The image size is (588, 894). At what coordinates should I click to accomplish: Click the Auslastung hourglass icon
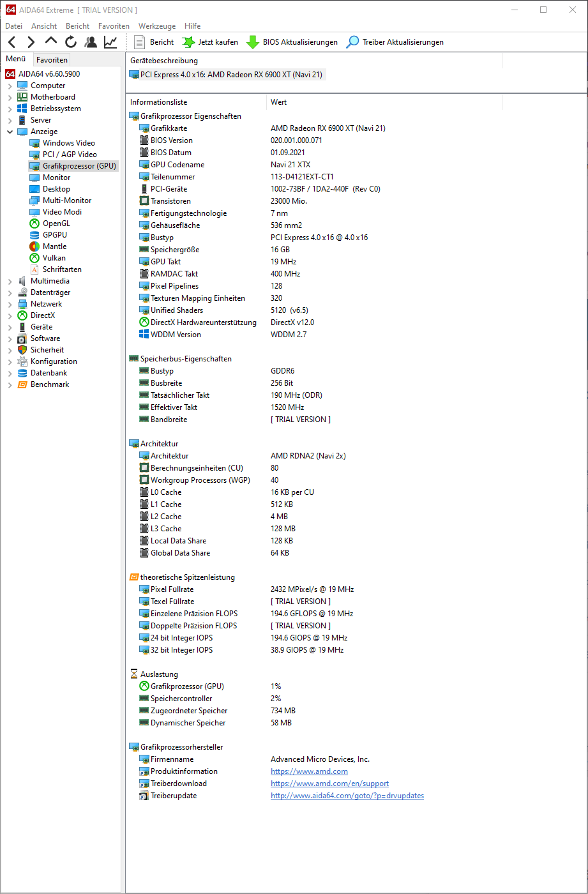tap(134, 674)
